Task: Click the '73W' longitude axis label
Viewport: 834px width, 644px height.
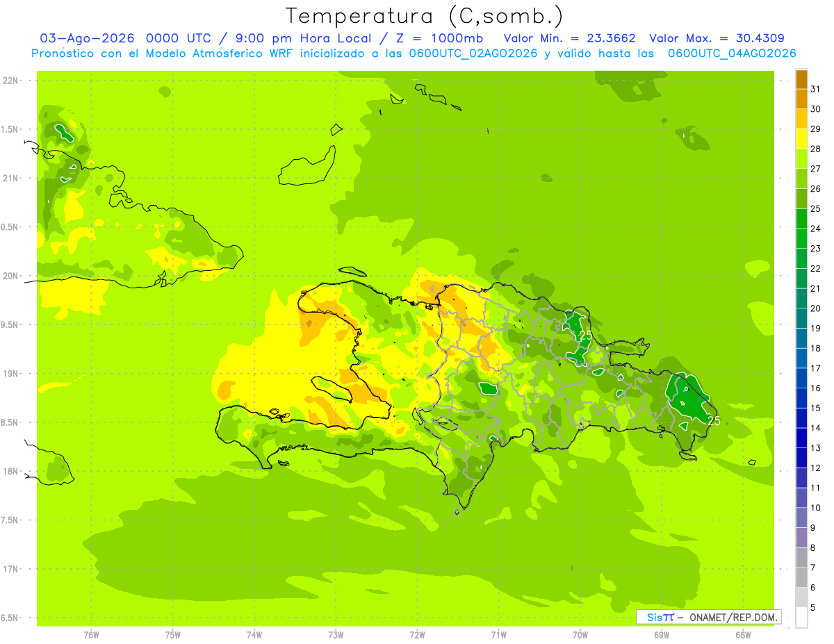Action: (x=336, y=635)
